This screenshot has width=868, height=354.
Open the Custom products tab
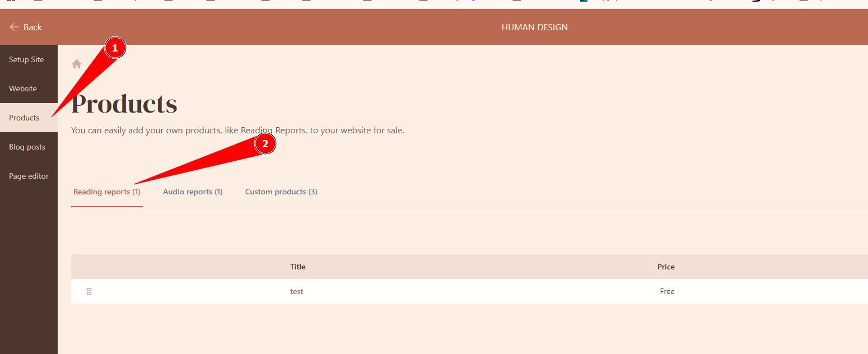(x=281, y=192)
